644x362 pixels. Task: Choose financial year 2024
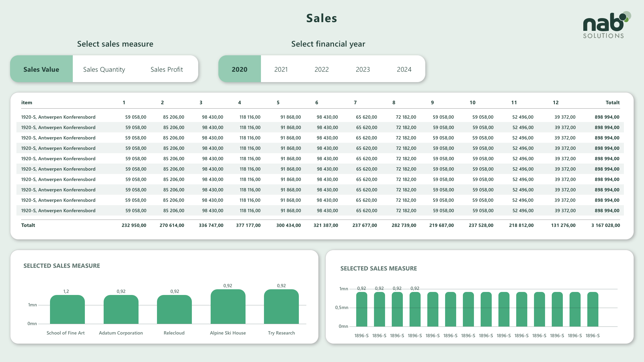pos(404,69)
